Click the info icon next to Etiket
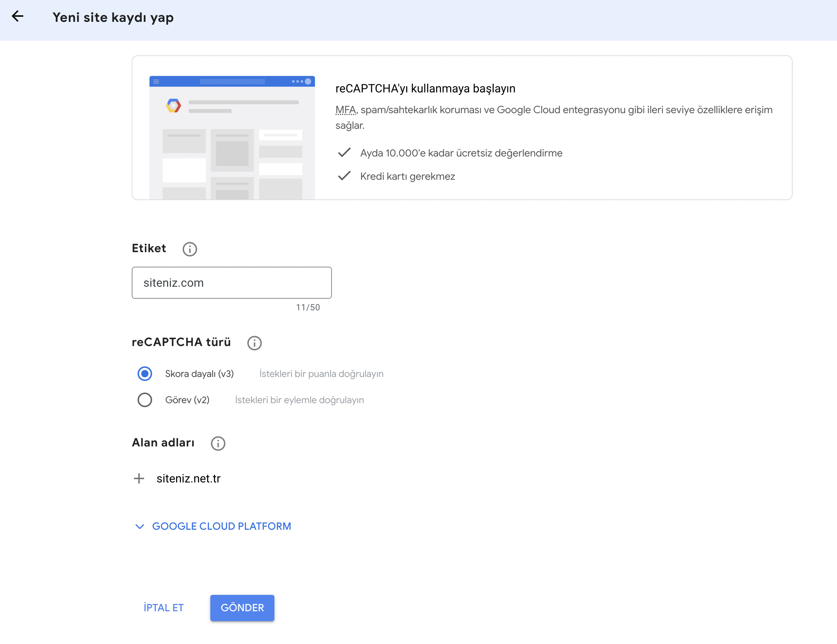The width and height of the screenshot is (837, 644). (x=190, y=249)
